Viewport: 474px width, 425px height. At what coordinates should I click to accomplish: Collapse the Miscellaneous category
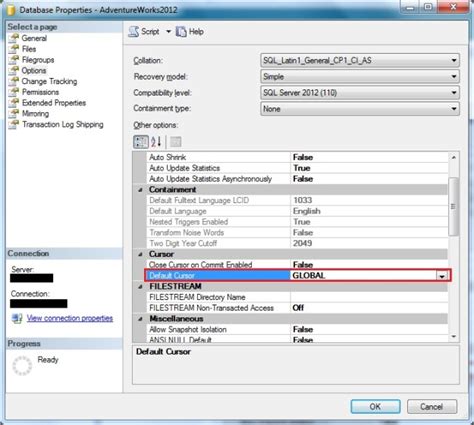click(140, 319)
